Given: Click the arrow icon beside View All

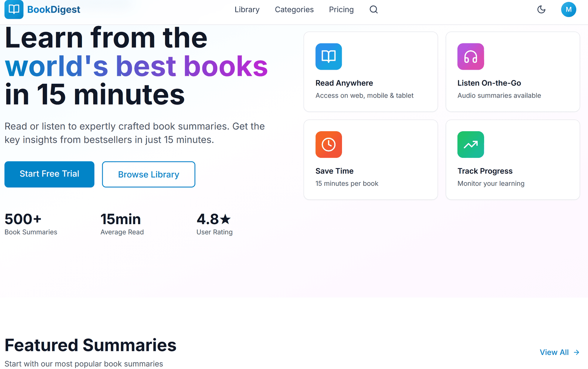Looking at the screenshot, I should [576, 352].
